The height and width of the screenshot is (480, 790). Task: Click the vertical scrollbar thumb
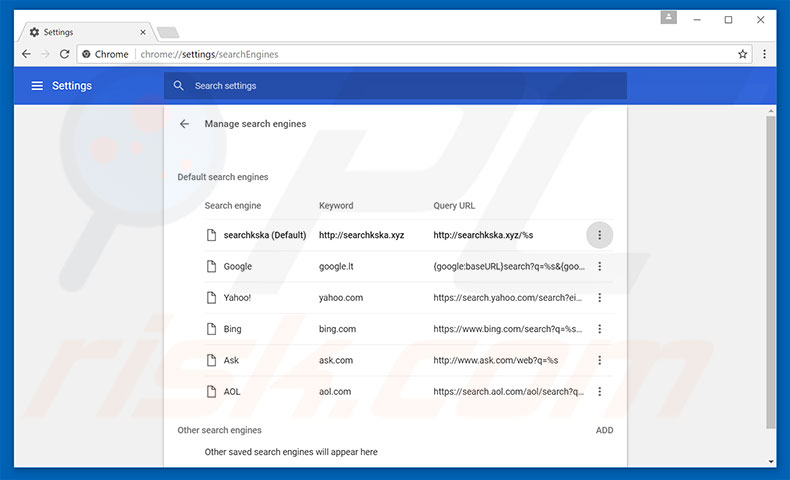click(771, 272)
